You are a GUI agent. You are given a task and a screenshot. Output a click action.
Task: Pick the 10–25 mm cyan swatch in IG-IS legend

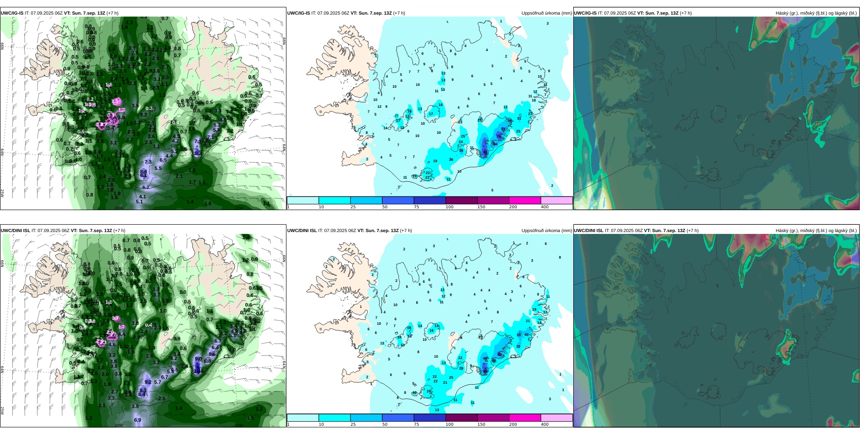pos(334,200)
